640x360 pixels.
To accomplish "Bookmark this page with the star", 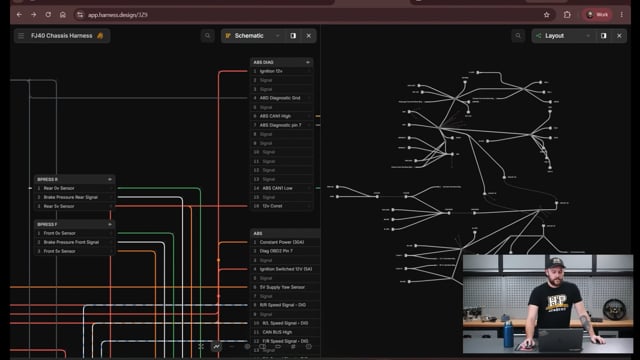I will (x=547, y=15).
